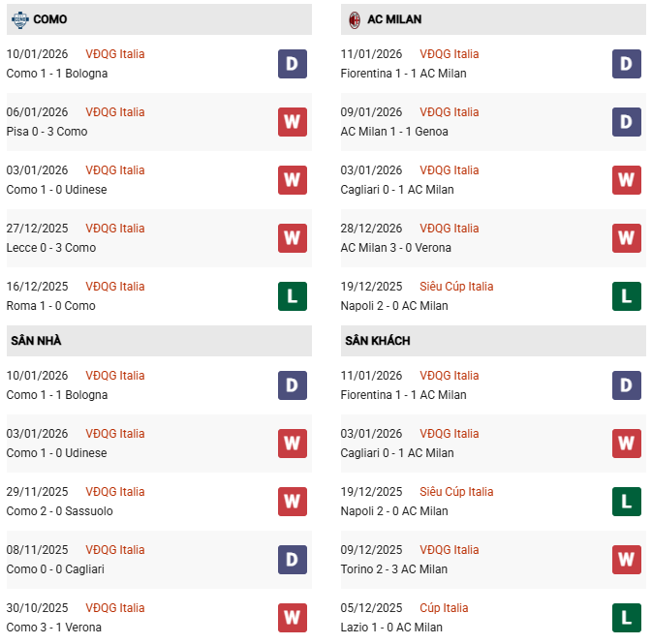Click L badge for Lazio 1 - 0 AC Milan
The height and width of the screenshot is (644, 652).
[626, 618]
